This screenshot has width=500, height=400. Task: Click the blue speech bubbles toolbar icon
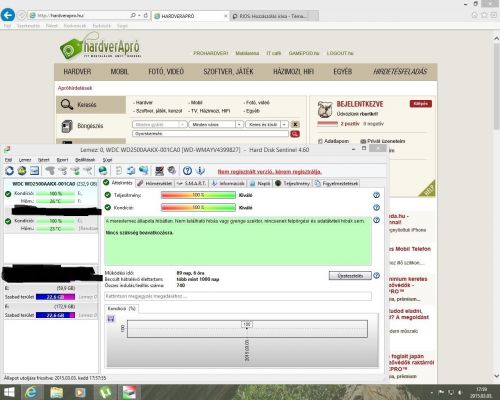point(144,171)
